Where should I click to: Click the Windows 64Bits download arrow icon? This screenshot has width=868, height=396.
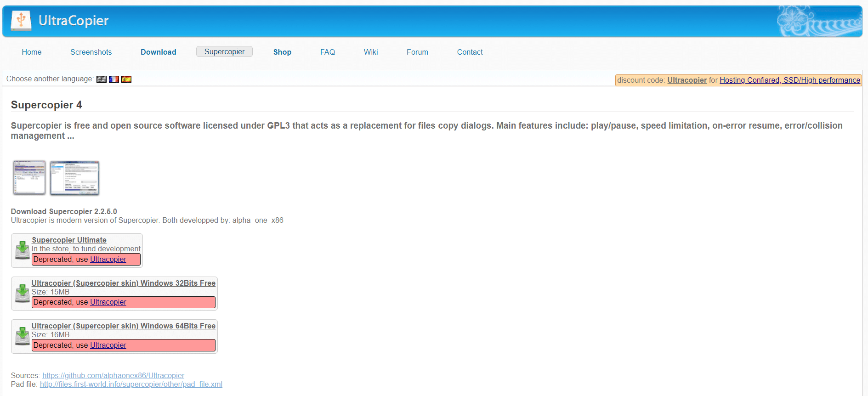[23, 336]
